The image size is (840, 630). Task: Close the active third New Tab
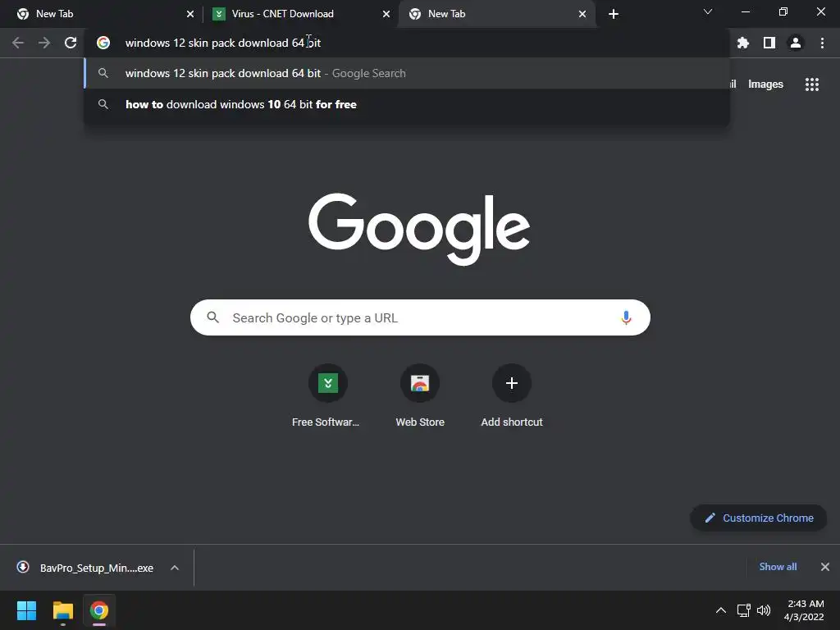tap(582, 14)
